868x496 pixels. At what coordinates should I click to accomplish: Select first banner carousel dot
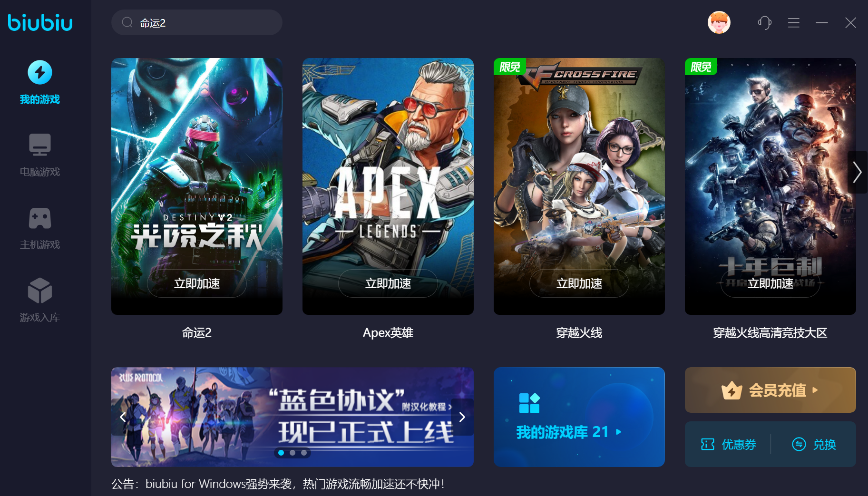(281, 453)
